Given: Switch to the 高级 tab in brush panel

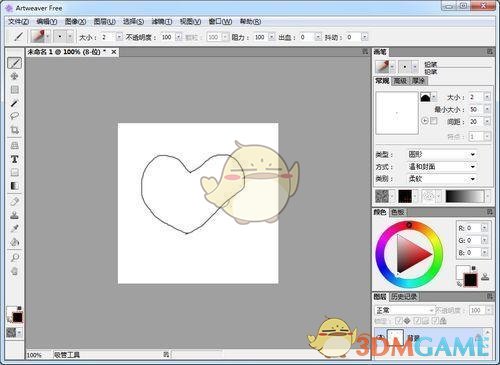Looking at the screenshot, I should coord(400,81).
